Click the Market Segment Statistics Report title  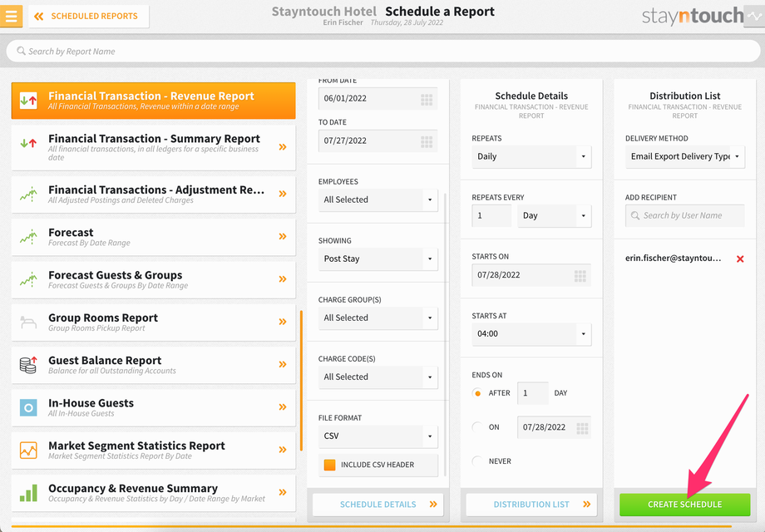tap(136, 446)
